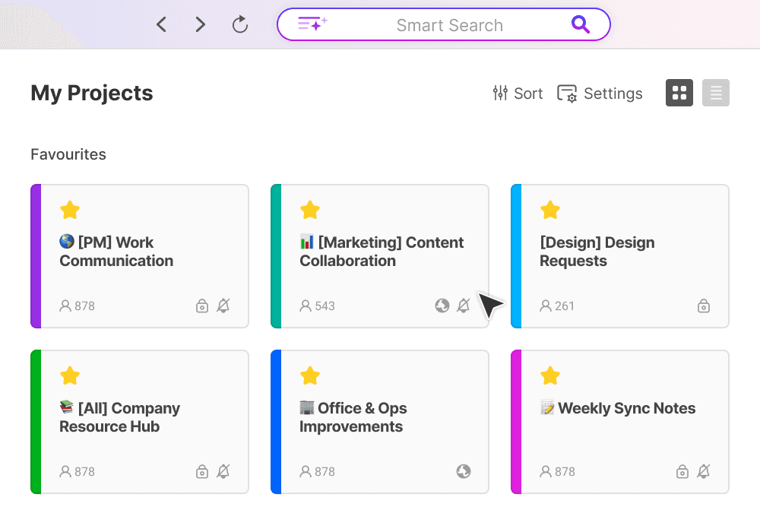The image size is (760, 532).
Task: Click globe icon on [Marketing] Content Collaboration
Action: [x=442, y=306]
